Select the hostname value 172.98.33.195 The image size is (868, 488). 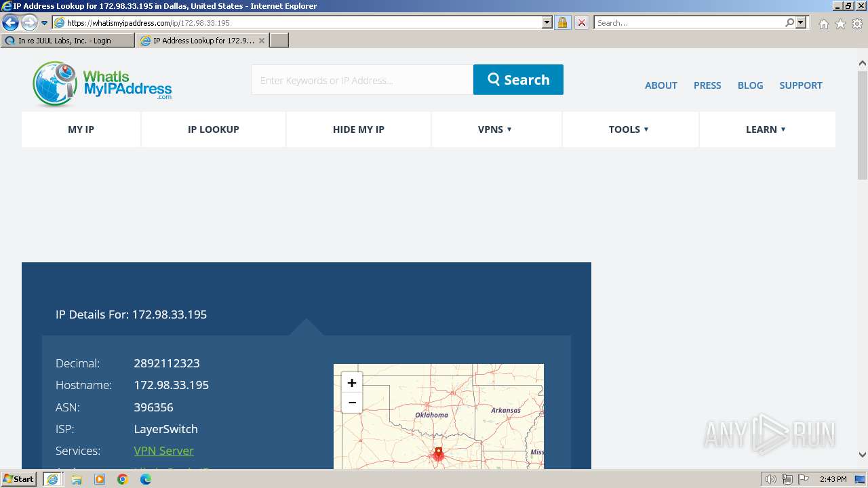pos(172,385)
